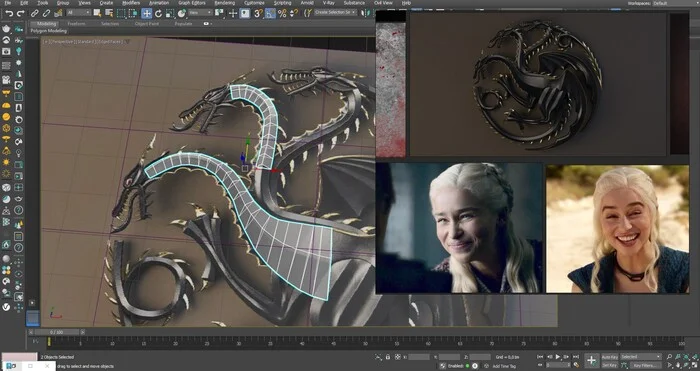Click the Select and Manipulate icon
The height and width of the screenshot is (371, 700).
point(233,13)
